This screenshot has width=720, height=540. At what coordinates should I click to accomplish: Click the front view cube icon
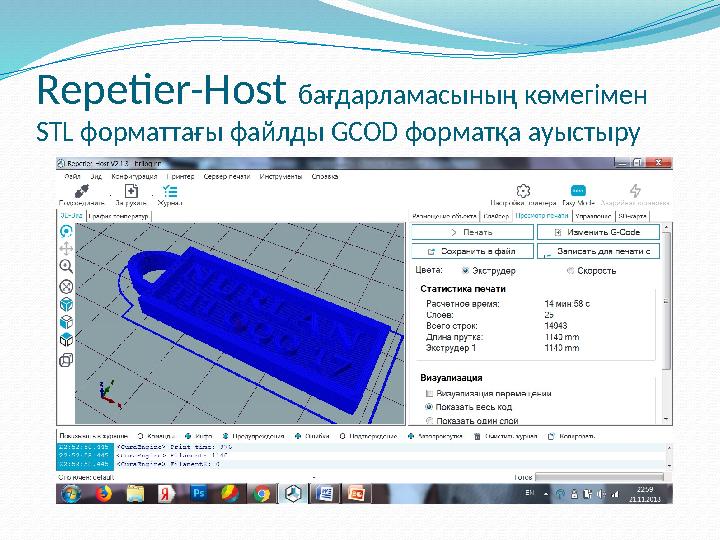point(67,322)
